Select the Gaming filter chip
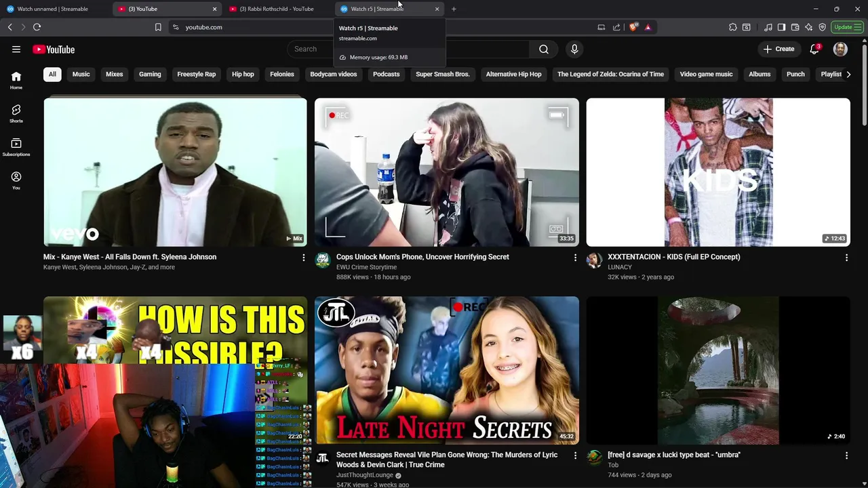This screenshot has width=868, height=488. [150, 74]
